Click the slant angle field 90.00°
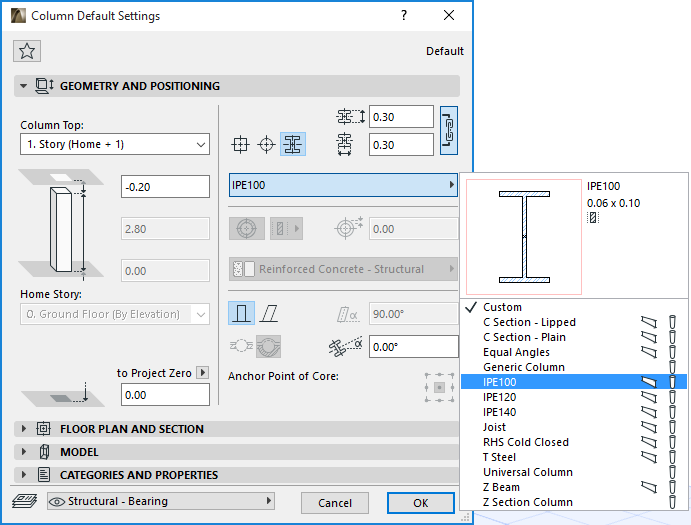 (x=413, y=314)
